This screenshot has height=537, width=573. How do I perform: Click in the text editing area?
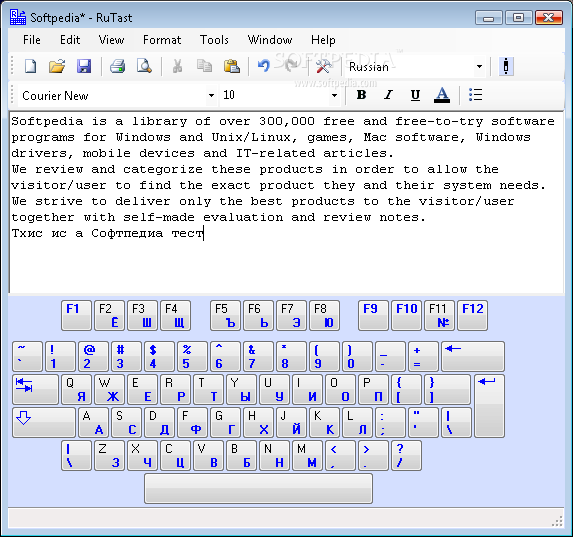coord(287,202)
